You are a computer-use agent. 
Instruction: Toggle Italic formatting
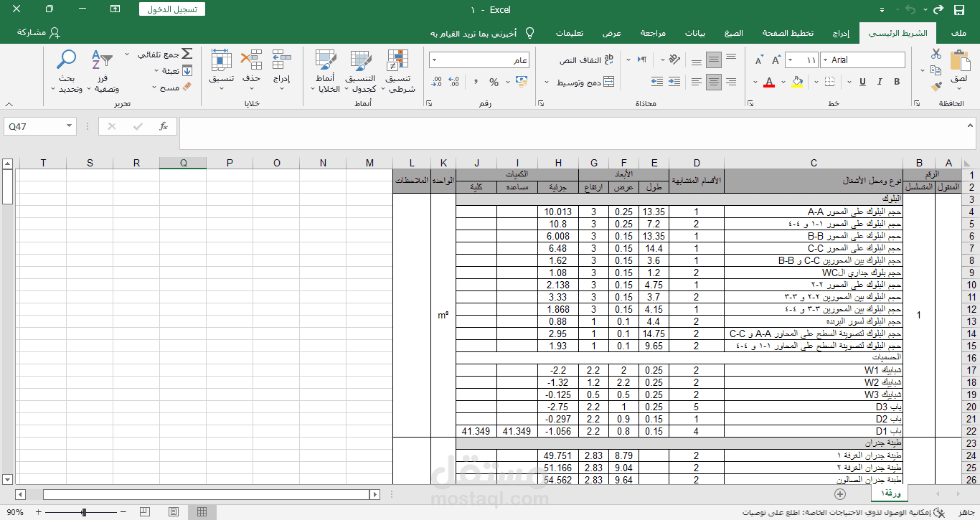coord(880,82)
